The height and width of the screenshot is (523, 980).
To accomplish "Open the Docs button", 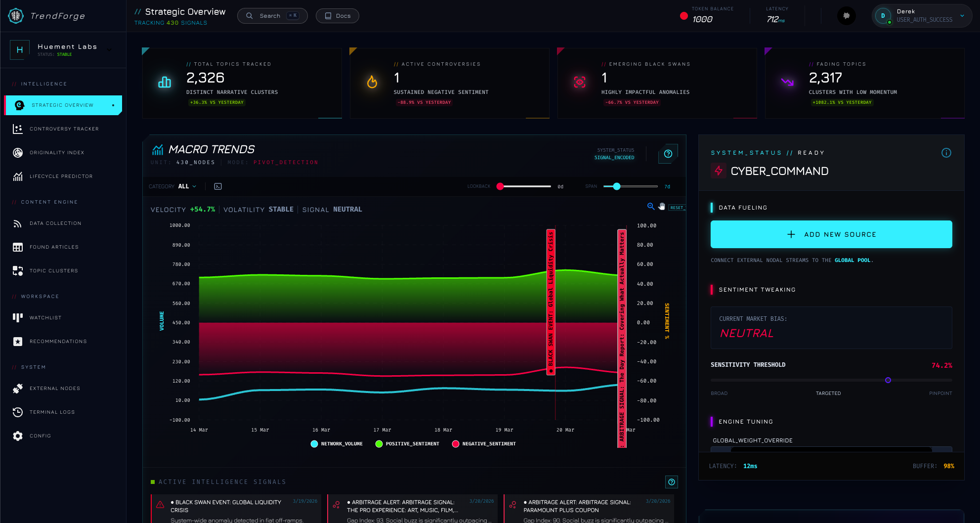I will (338, 16).
